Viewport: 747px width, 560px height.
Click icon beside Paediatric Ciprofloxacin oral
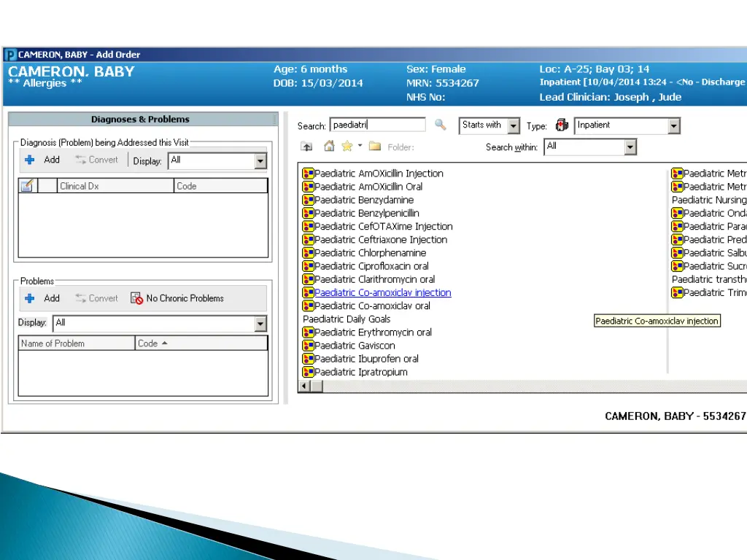tap(309, 266)
